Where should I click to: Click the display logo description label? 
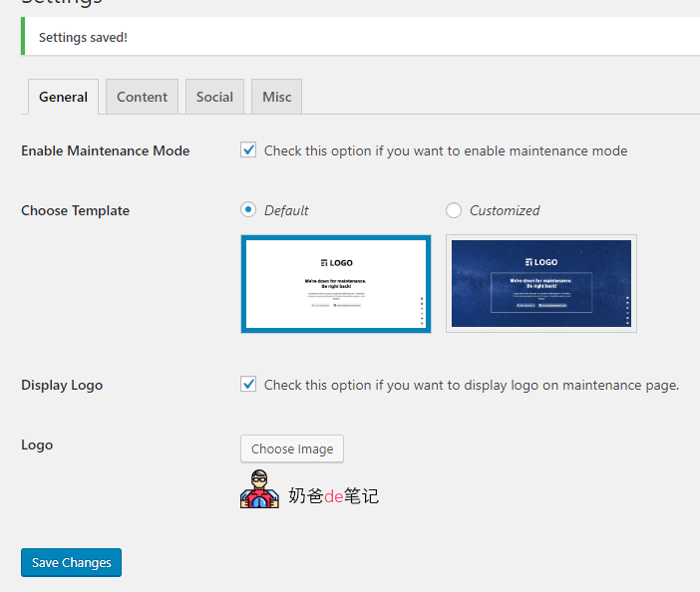tap(471, 385)
